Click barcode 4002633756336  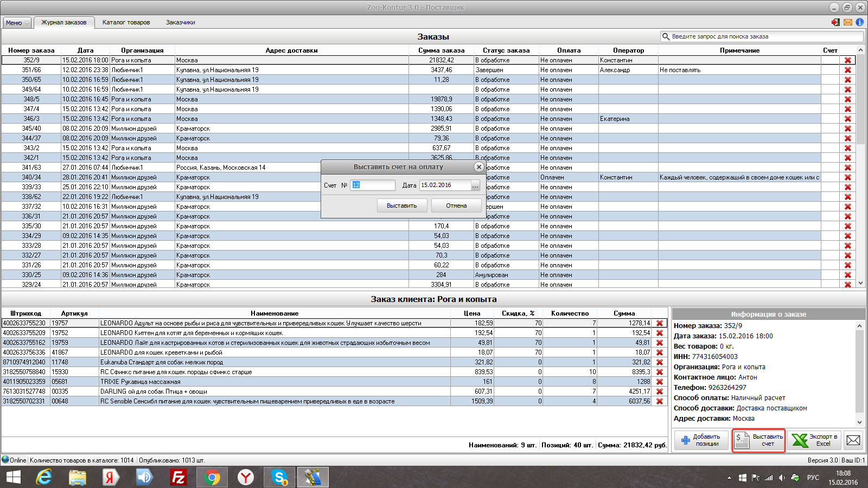24,352
